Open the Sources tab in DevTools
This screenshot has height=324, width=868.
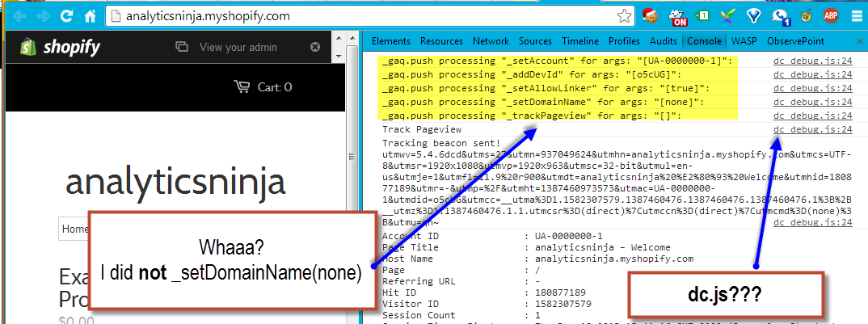tap(535, 41)
